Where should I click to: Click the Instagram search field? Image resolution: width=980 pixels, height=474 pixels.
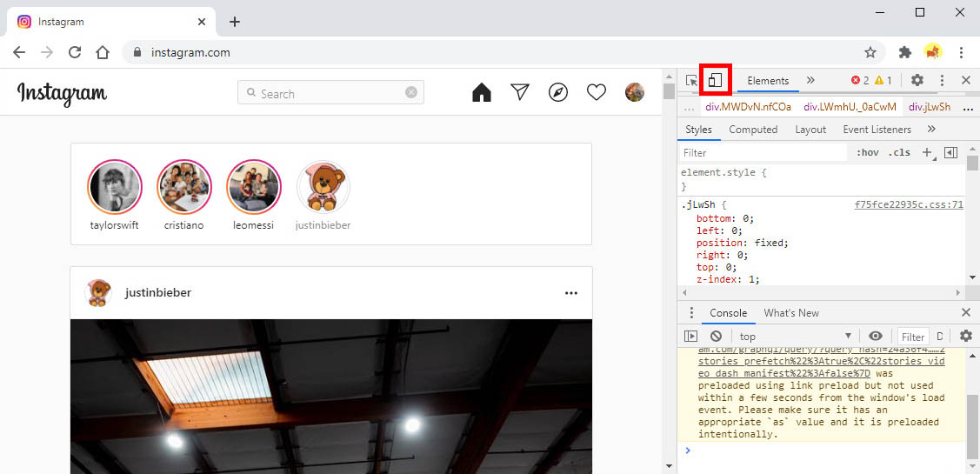click(330, 92)
